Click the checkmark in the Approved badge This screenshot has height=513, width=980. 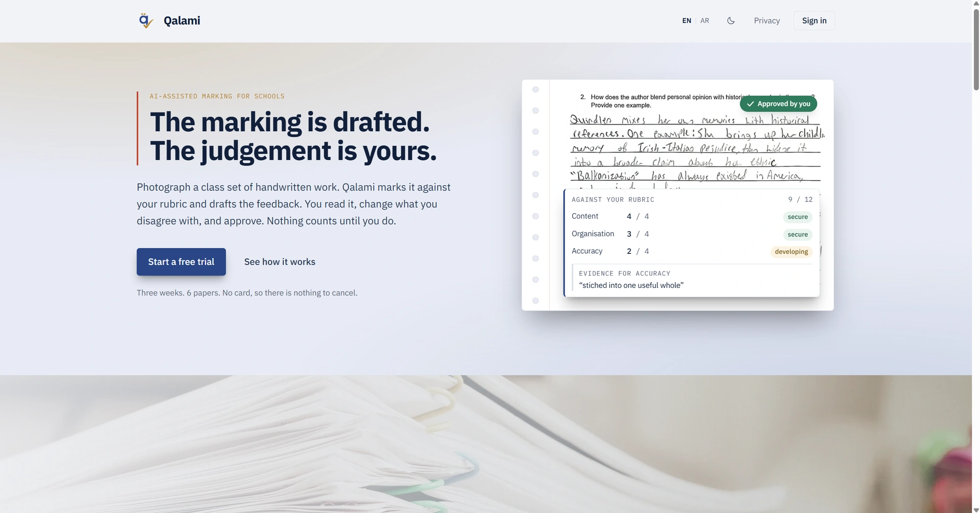coord(750,104)
